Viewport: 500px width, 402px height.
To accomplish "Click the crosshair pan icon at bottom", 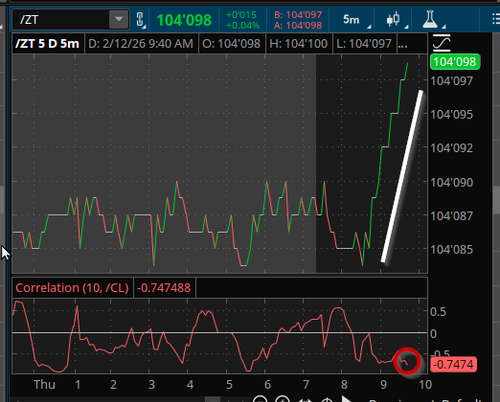I will click(327, 399).
